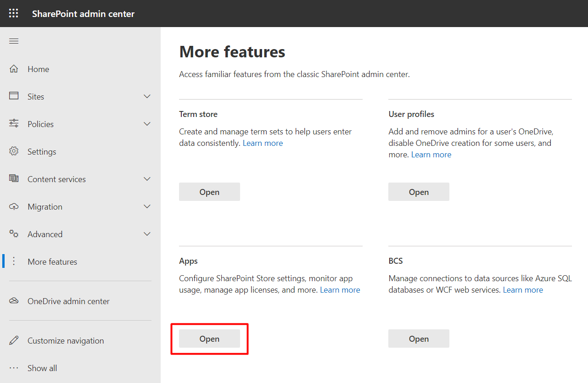The image size is (588, 383).
Task: Click the Customize navigation pencil icon
Action: click(x=14, y=340)
